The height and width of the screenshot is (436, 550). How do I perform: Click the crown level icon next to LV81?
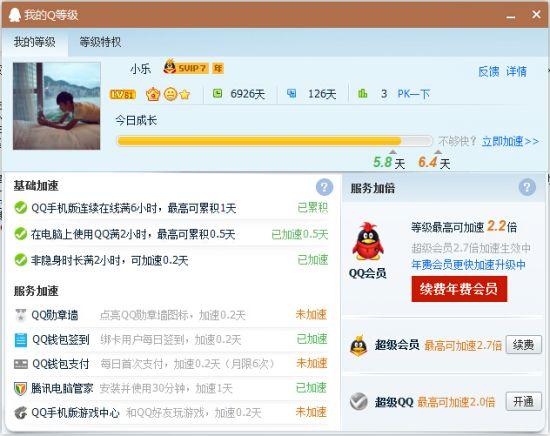point(153,94)
